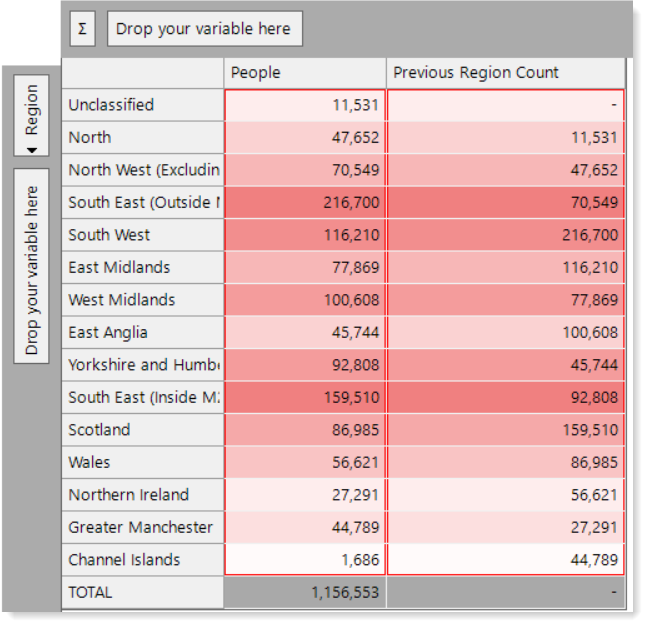Click the 1,156,553 total cell
648x627 pixels.
(305, 592)
